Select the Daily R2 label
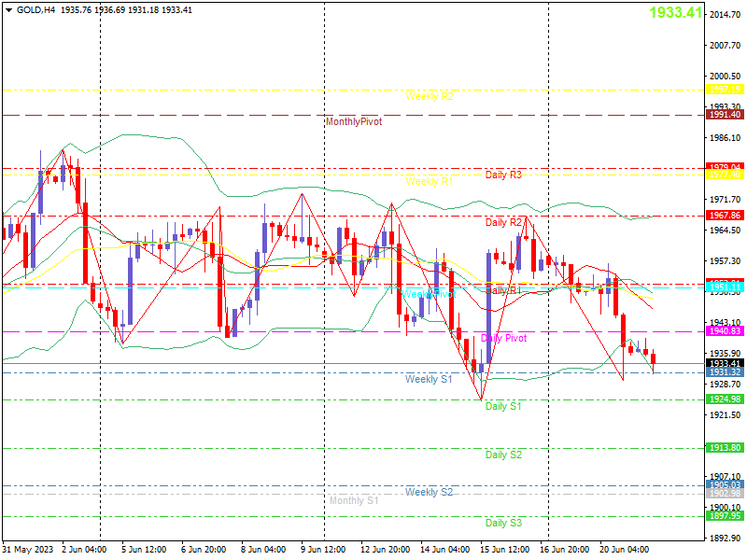This screenshot has height=560, width=747. [503, 223]
